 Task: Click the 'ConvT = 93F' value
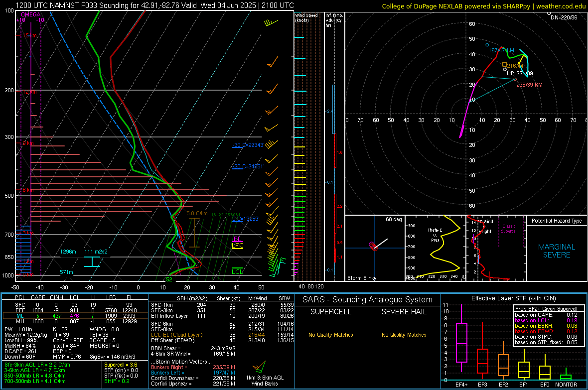[x=67, y=340]
